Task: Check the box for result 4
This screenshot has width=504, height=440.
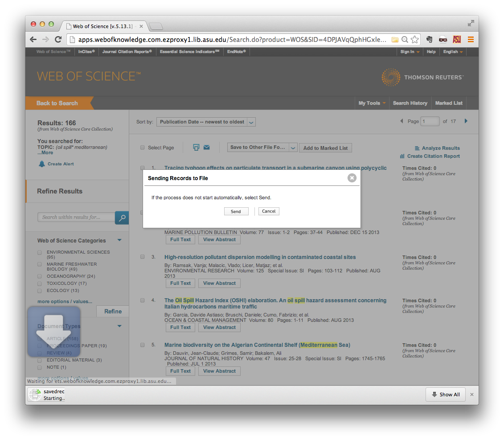Action: click(x=143, y=300)
